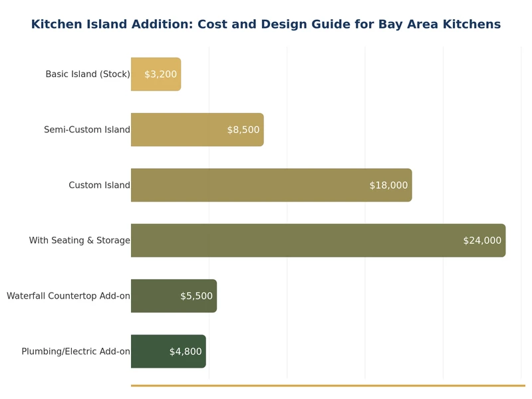This screenshot has width=532, height=399.
Task: Select the "Waterfall Countertop Add-on" axis label
Action: point(68,296)
